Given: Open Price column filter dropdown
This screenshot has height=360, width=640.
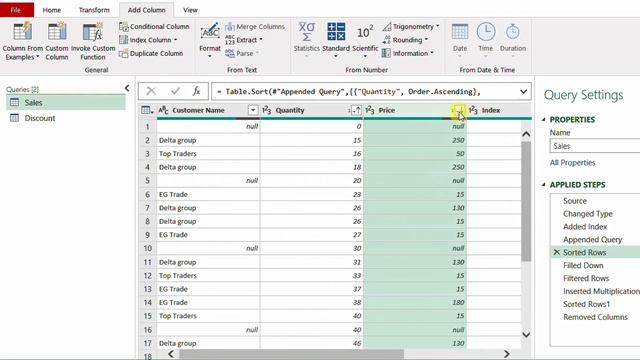Looking at the screenshot, I should click(x=459, y=110).
